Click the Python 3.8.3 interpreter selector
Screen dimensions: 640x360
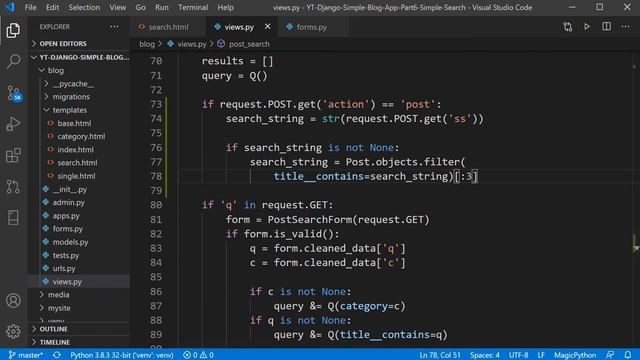(122, 355)
